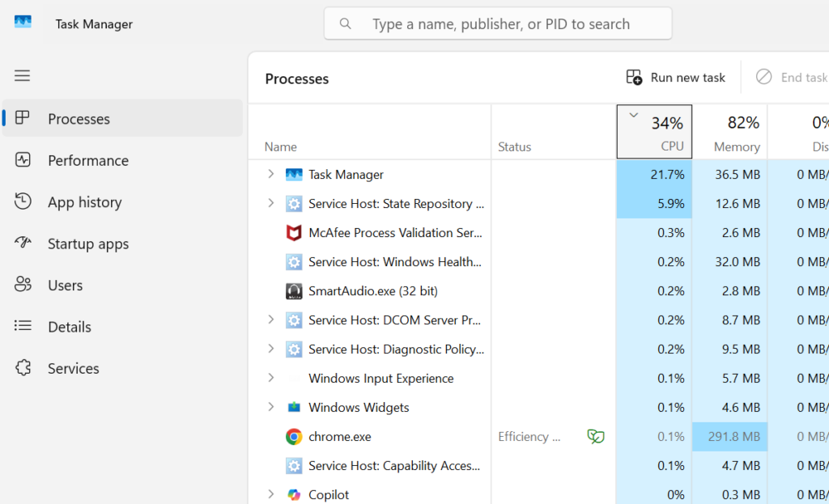The width and height of the screenshot is (829, 504).
Task: Click the Details list icon
Action: pyautogui.click(x=23, y=326)
